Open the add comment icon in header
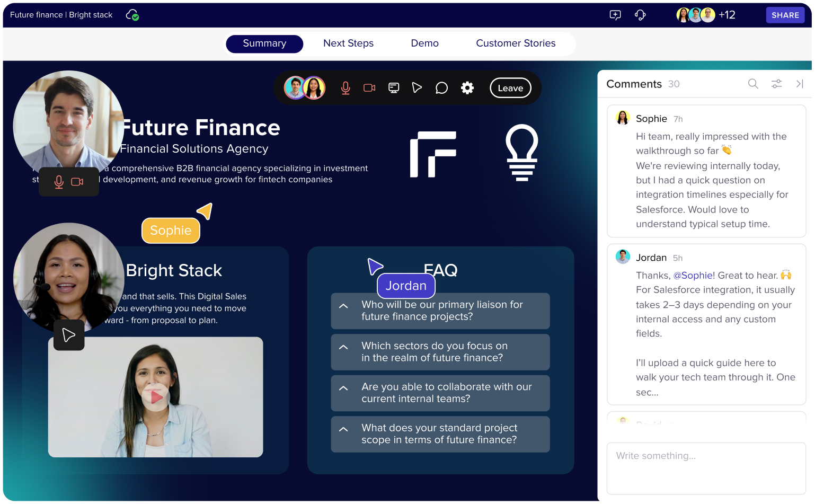 tap(615, 15)
